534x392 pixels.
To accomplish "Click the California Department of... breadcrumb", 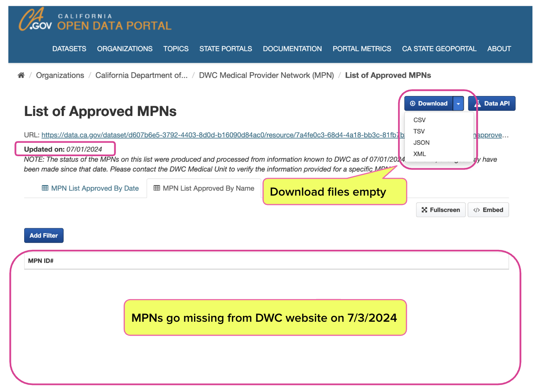I will click(x=142, y=75).
